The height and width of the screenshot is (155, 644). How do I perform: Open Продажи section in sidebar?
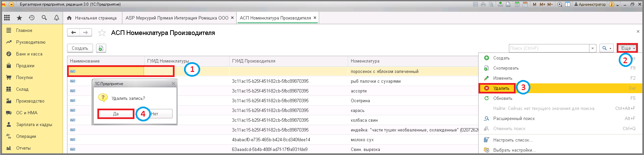[32, 66]
